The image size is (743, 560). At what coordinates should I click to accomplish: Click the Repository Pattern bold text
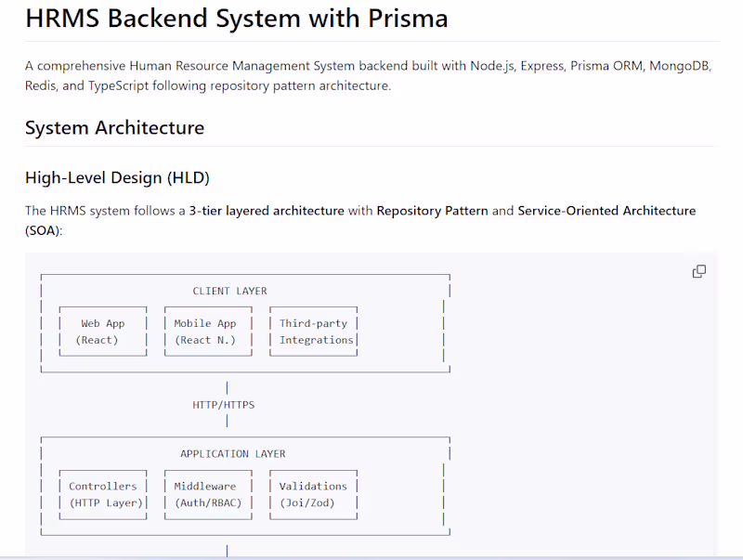click(431, 211)
